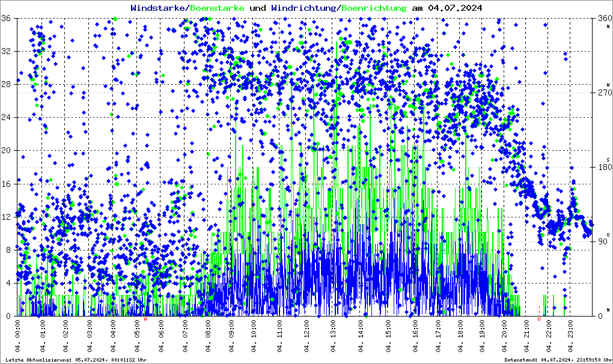Viewport: 613px width, 364px height.
Task: Select the wind speed axis value 20
Action: (x=6, y=151)
